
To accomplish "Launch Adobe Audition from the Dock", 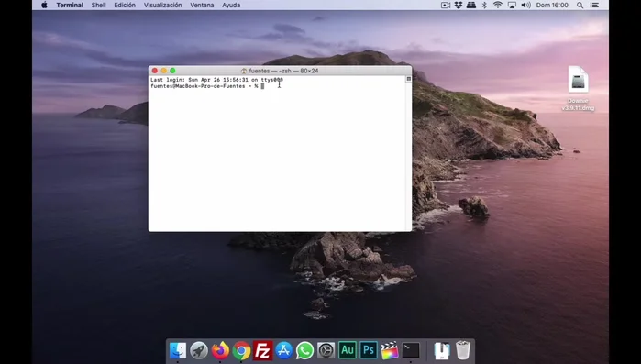I will [348, 350].
